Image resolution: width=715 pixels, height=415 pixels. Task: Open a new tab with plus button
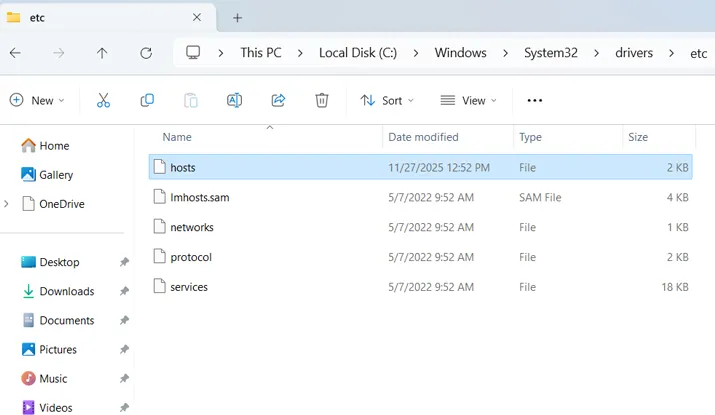coord(237,18)
